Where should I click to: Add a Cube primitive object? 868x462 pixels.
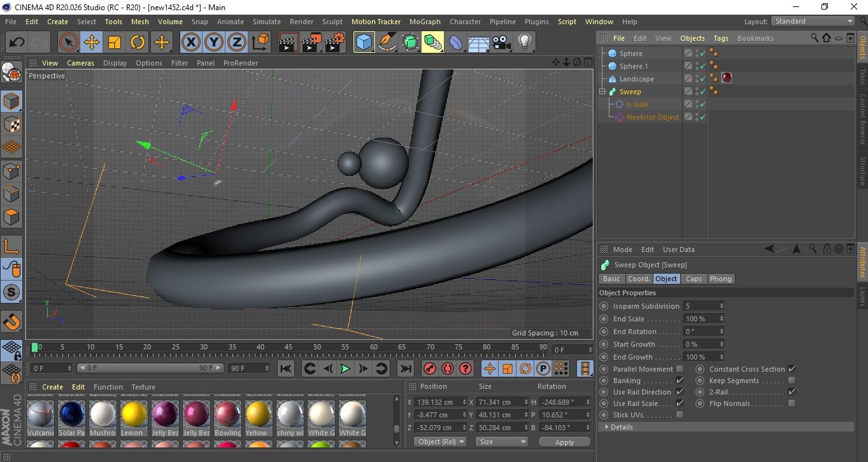click(x=364, y=43)
